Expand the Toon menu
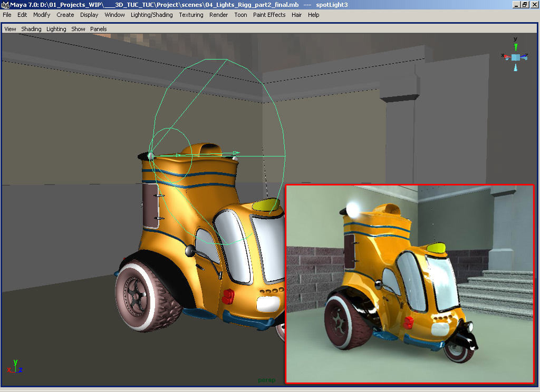Viewport: 540px width, 392px height. 240,15
